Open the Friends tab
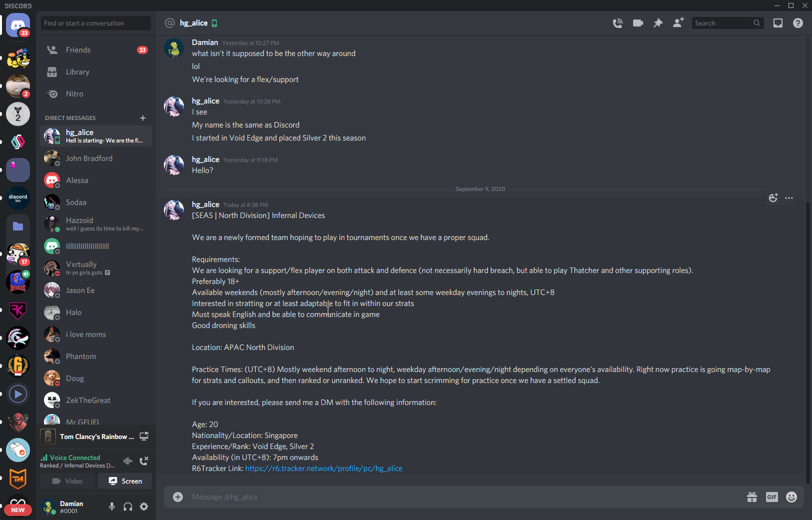 click(78, 50)
